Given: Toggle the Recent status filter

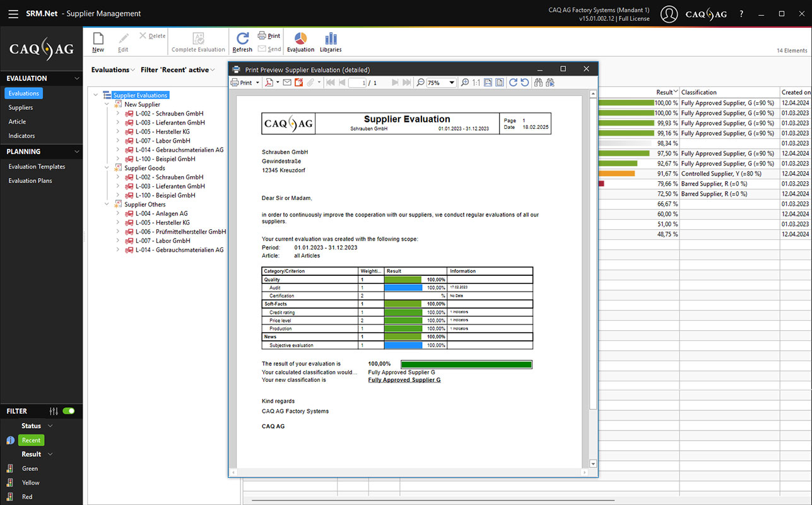Looking at the screenshot, I should click(31, 441).
